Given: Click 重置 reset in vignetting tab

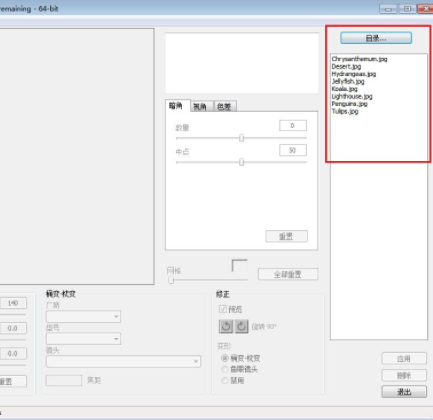Looking at the screenshot, I should 286,236.
